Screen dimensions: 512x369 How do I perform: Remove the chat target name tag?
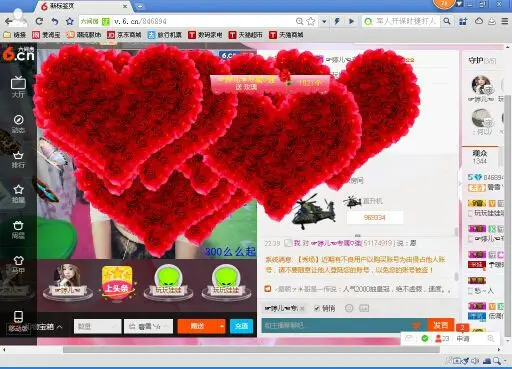(x=302, y=309)
